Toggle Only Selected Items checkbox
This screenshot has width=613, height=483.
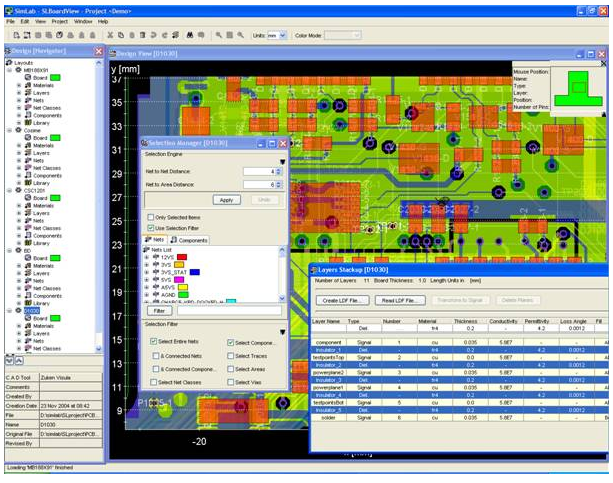(151, 217)
